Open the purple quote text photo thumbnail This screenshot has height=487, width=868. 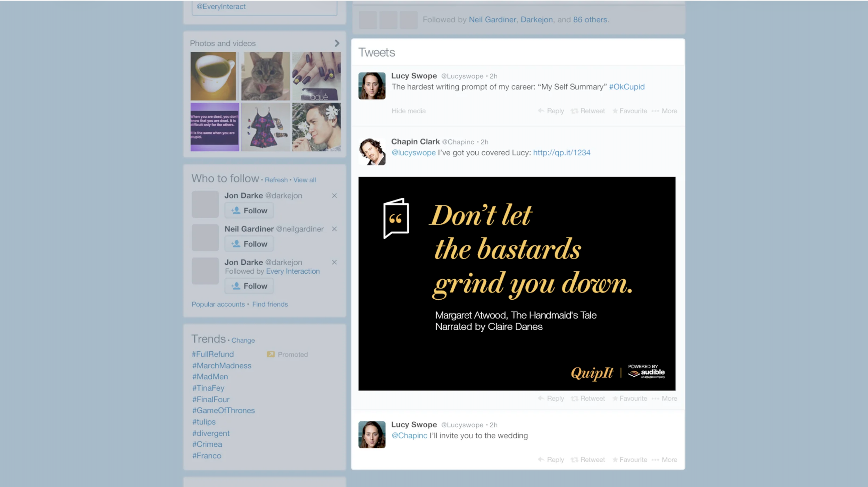click(215, 127)
